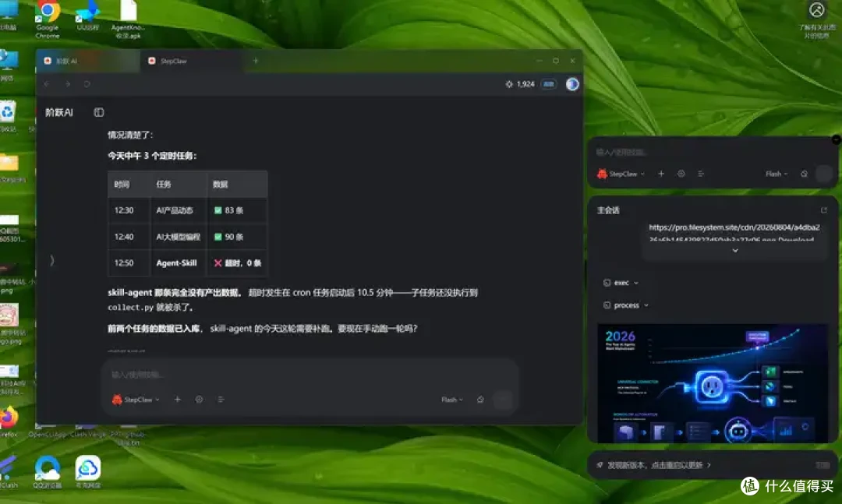Open the cloud drive icon beside QQ浏览器

tap(88, 472)
